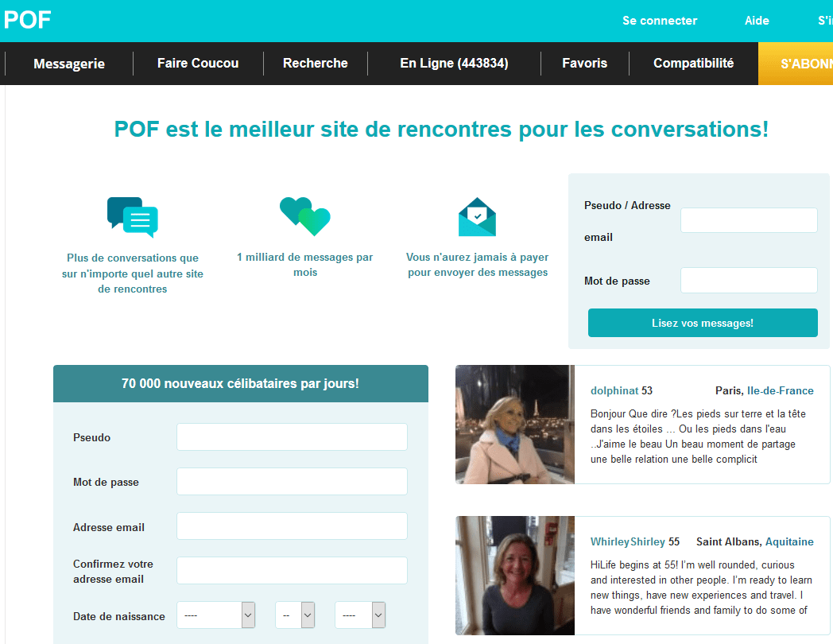This screenshot has width=833, height=644.
Task: Click the open envelope icon
Action: [x=477, y=217]
